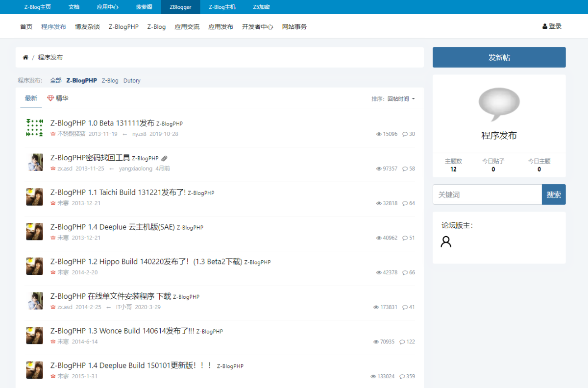Open 程序发布 in the main navigation
This screenshot has height=388, width=588.
[x=54, y=26]
